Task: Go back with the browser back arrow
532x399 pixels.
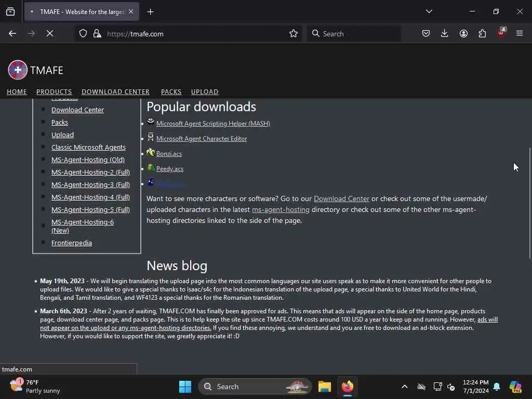Action: (x=12, y=33)
